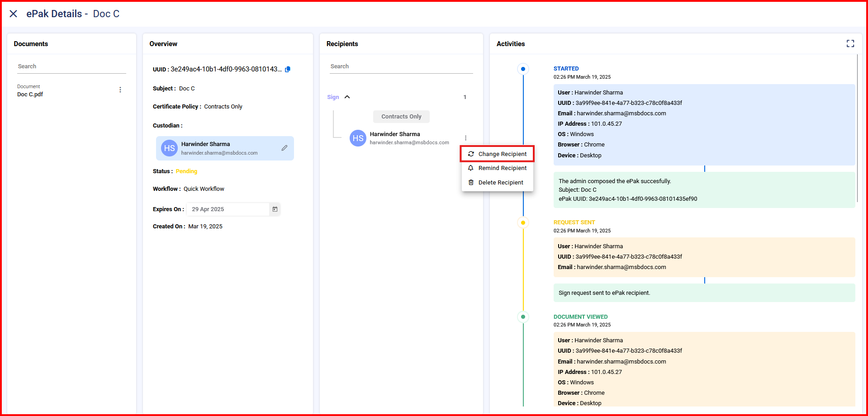Viewport: 868px width, 416px height.
Task: Click the Contracts Only policy chip
Action: [401, 117]
